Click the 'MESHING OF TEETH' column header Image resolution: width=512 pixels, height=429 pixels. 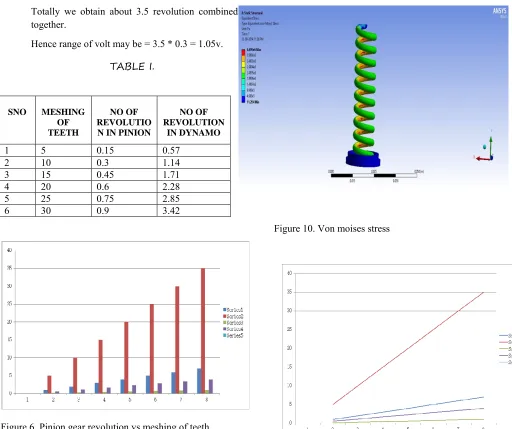pyautogui.click(x=63, y=122)
